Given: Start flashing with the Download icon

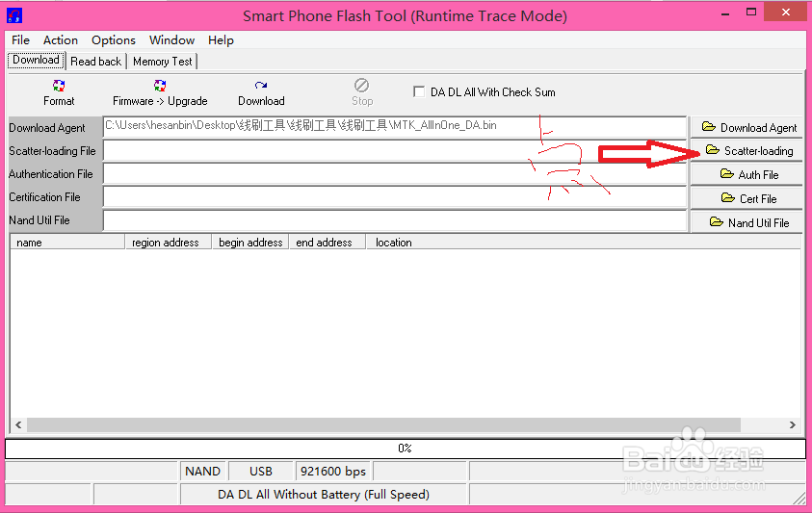Looking at the screenshot, I should click(261, 86).
